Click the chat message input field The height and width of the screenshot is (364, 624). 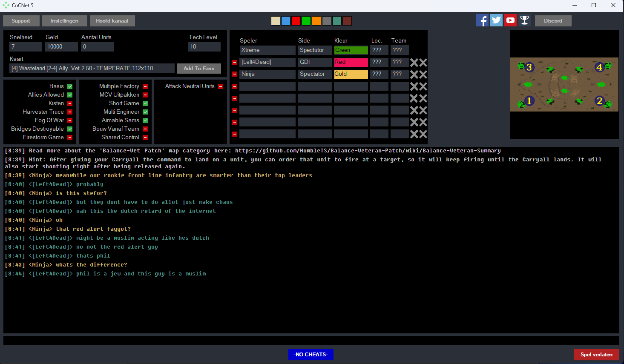point(311,340)
